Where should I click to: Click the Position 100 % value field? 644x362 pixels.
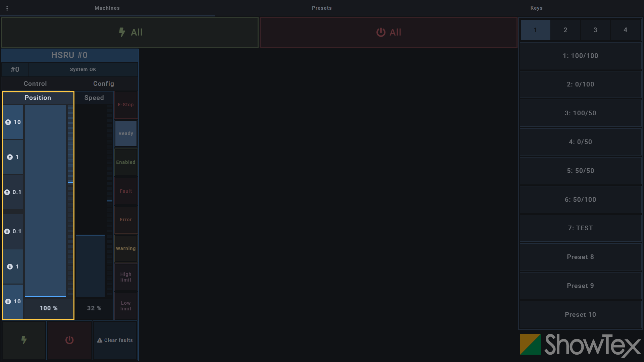click(49, 308)
